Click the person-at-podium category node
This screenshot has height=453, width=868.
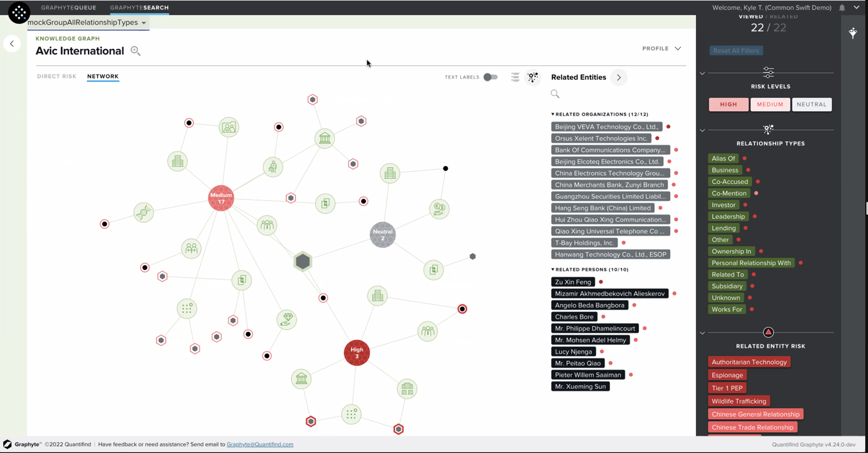point(273,167)
